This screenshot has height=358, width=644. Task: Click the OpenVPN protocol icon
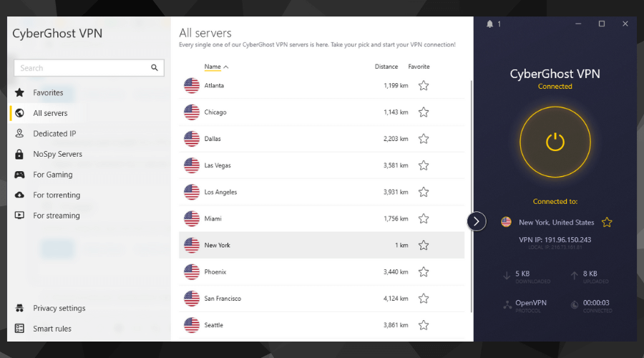tap(507, 305)
